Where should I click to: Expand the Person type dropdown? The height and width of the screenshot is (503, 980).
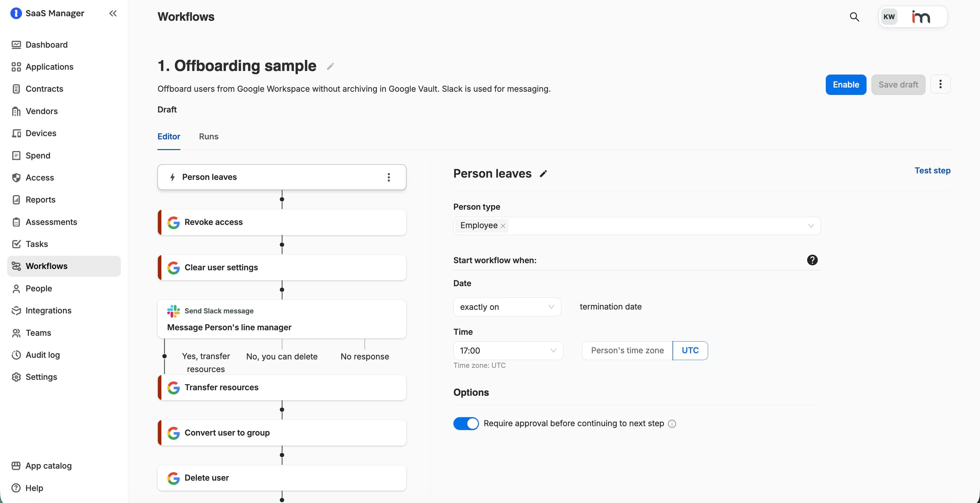tap(810, 226)
